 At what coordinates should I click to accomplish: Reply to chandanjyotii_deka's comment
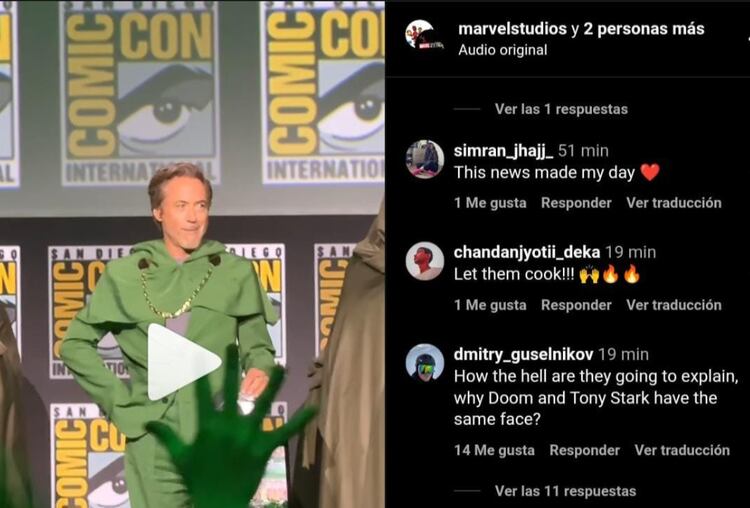tap(576, 305)
